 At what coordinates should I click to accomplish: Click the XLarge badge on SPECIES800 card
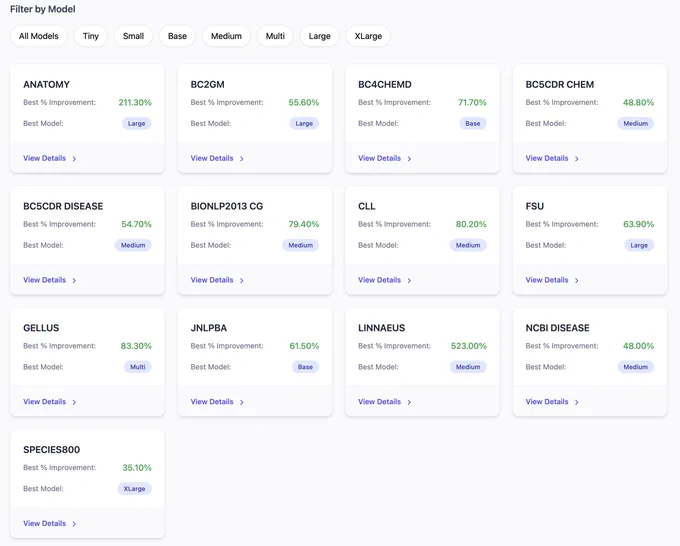[134, 489]
